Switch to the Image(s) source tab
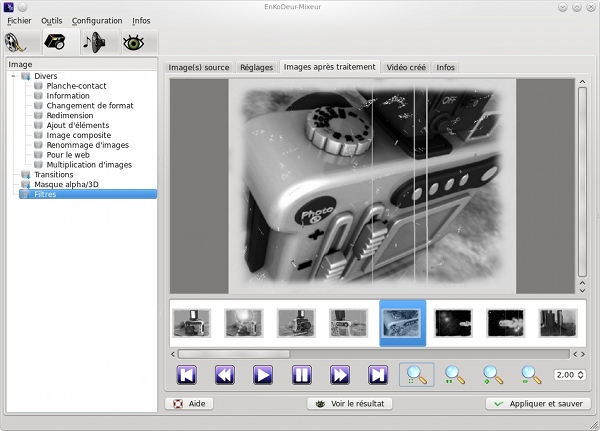The height and width of the screenshot is (431, 600). coord(199,67)
